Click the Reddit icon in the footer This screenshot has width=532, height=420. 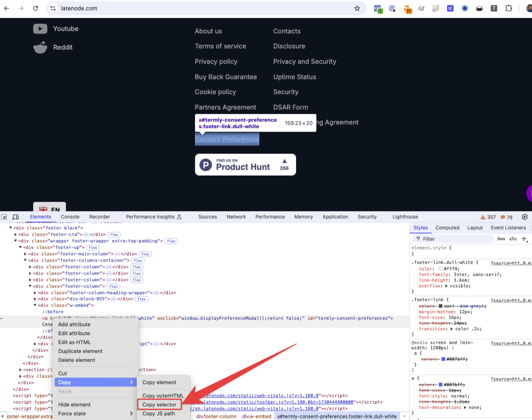click(x=40, y=48)
